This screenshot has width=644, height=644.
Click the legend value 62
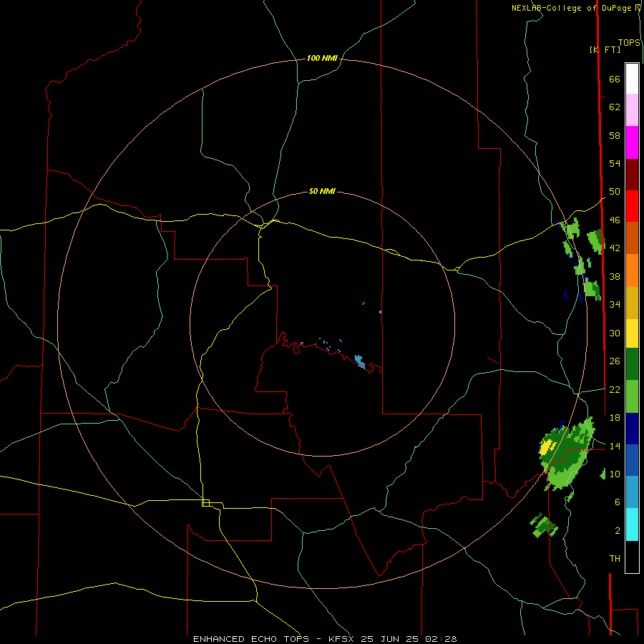[615, 107]
